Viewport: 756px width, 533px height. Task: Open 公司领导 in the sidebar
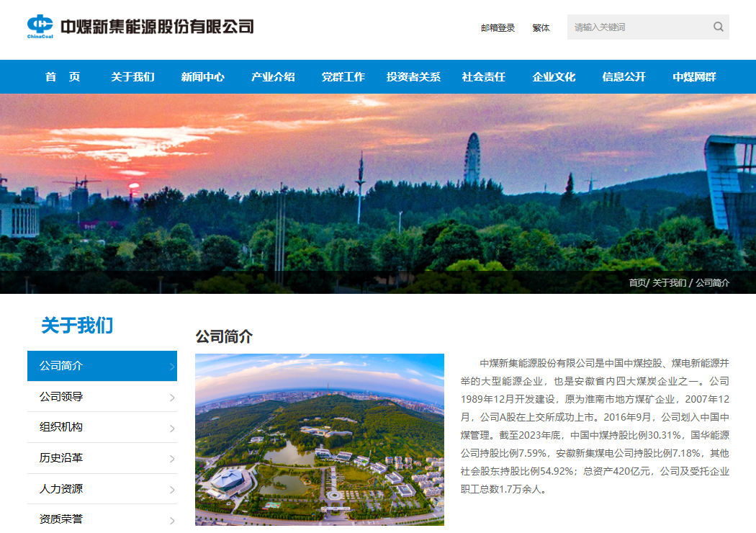pyautogui.click(x=102, y=396)
